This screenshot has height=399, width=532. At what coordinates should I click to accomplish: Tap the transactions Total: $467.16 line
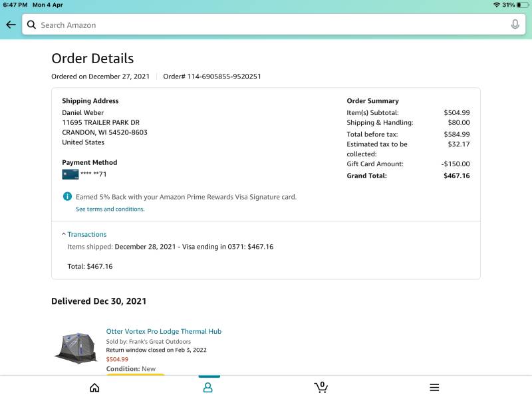[90, 267]
